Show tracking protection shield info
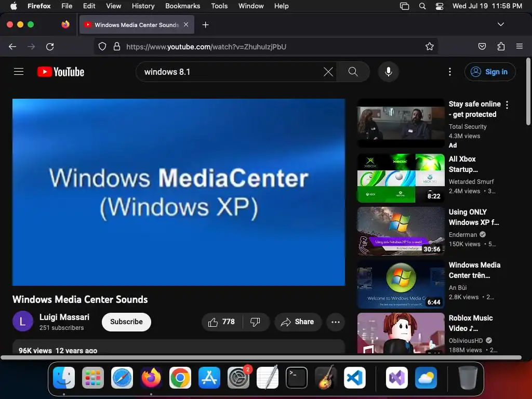 102,46
